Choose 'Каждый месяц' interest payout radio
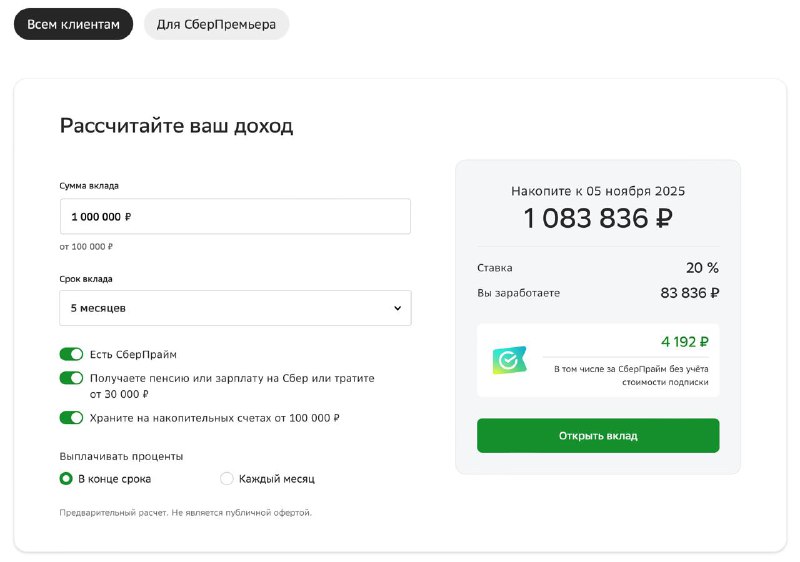The height and width of the screenshot is (562, 800). (x=227, y=478)
